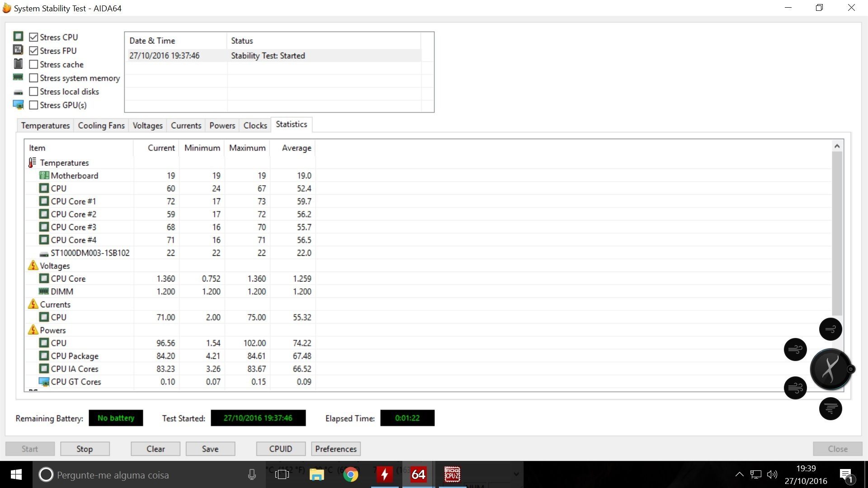
Task: Click the Cortana microphone icon
Action: coord(252,474)
